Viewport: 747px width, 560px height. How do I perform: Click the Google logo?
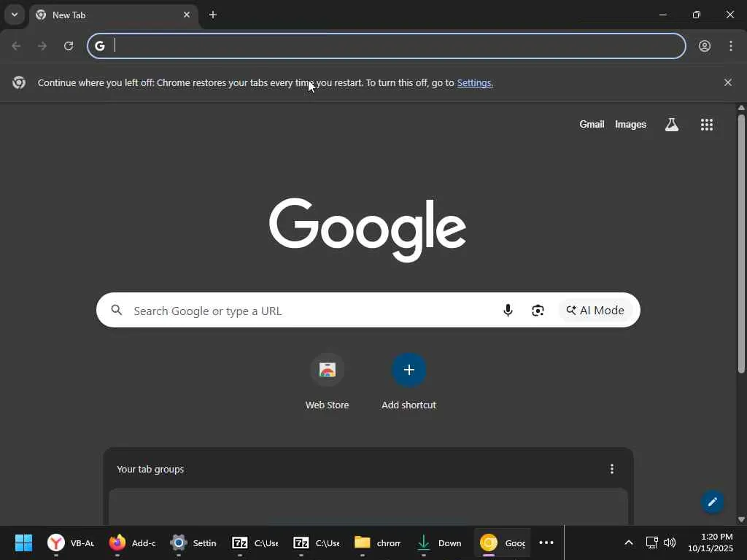(x=368, y=230)
